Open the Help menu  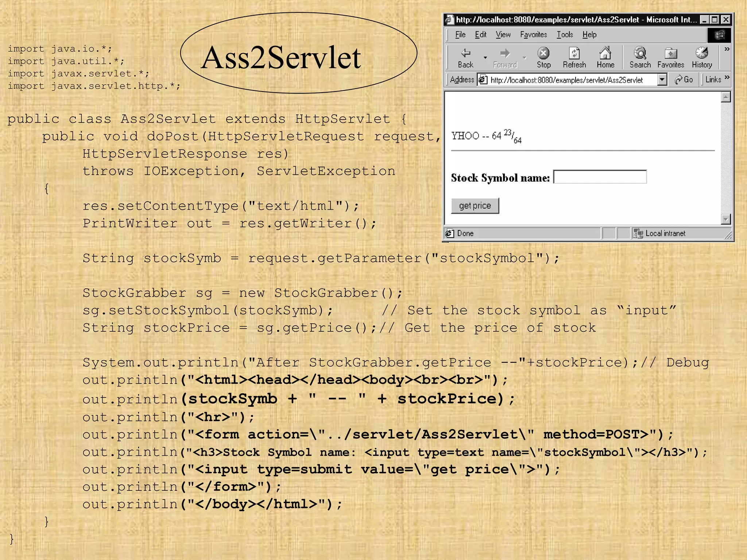coord(589,35)
